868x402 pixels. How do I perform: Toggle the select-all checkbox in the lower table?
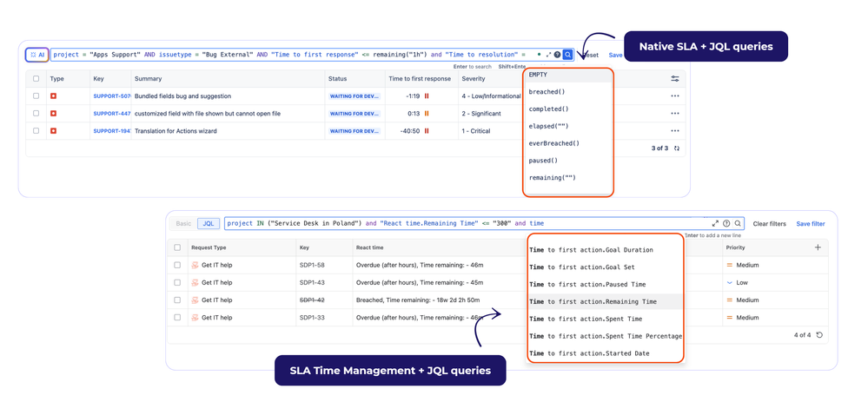click(x=177, y=247)
